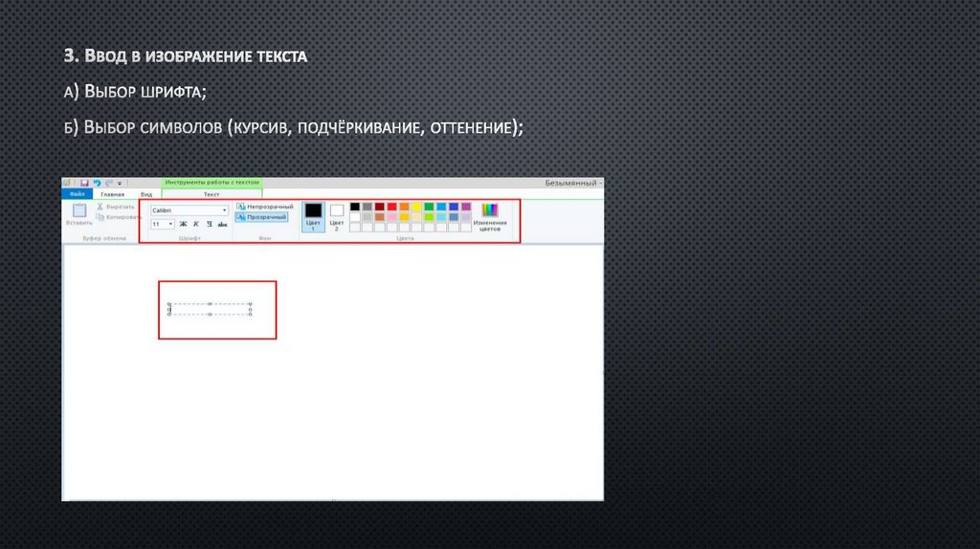This screenshot has height=549, width=980.
Task: Pick the lime green swatch in the second palette row
Action: pos(430,217)
